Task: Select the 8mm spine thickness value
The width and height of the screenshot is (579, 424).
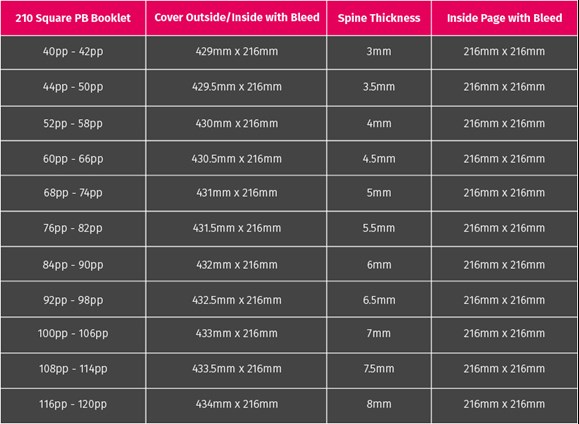Action: (379, 404)
